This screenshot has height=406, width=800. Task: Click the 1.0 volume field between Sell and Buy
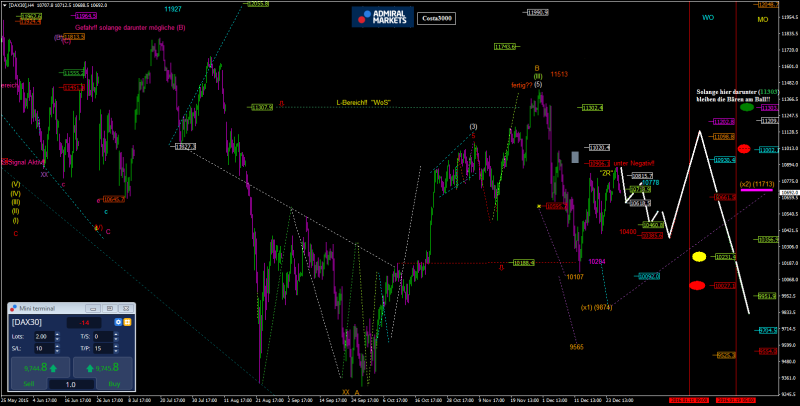pyautogui.click(x=70, y=384)
